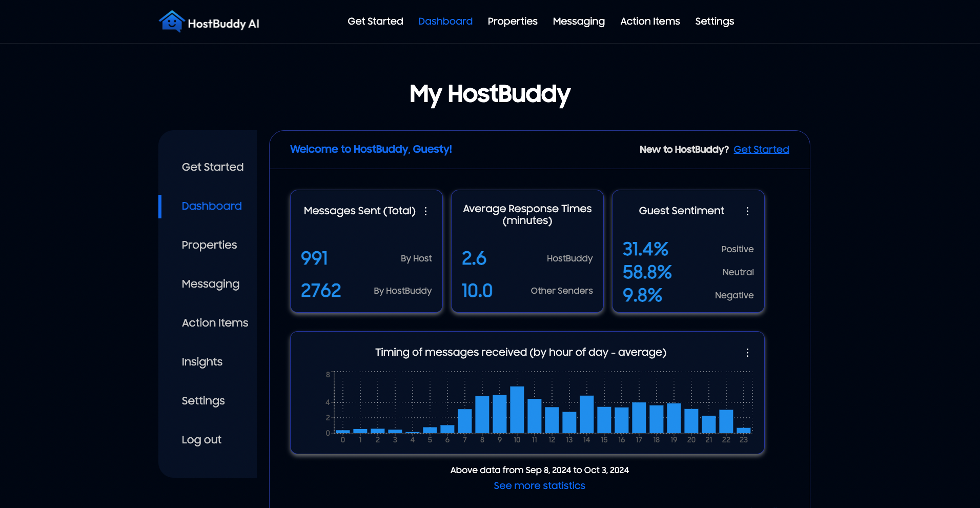980x508 pixels.
Task: Click the chart bar for hour 14
Action: tap(587, 415)
